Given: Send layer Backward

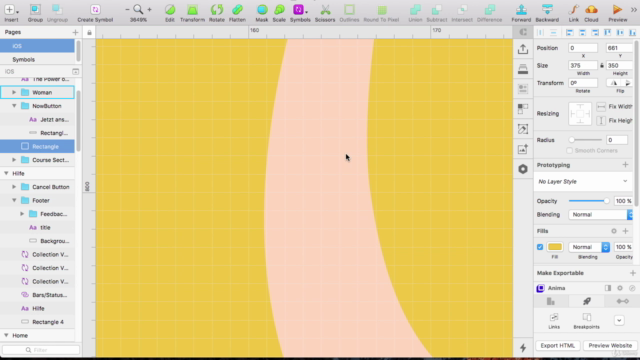Looking at the screenshot, I should pyautogui.click(x=547, y=13).
